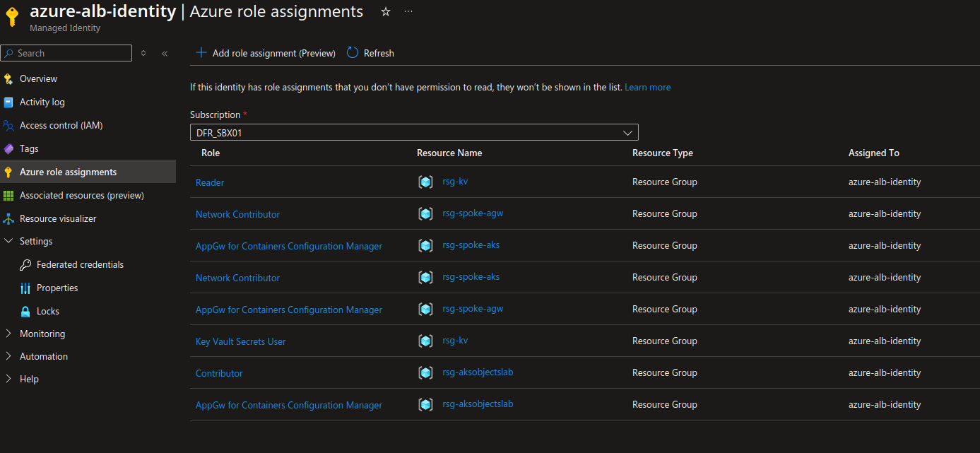Click the favorite star icon in title
This screenshot has width=980, height=453.
pos(386,12)
